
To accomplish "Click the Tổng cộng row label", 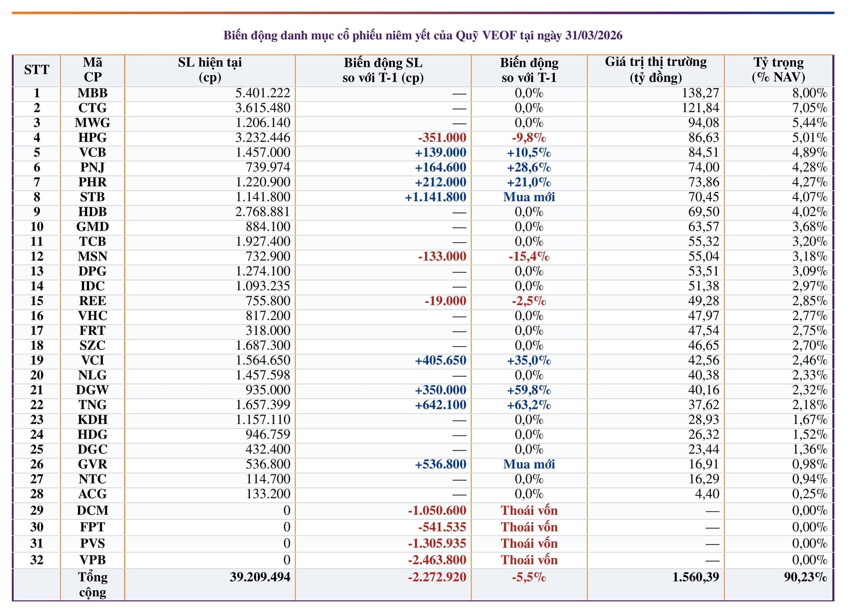I will 93,584.
